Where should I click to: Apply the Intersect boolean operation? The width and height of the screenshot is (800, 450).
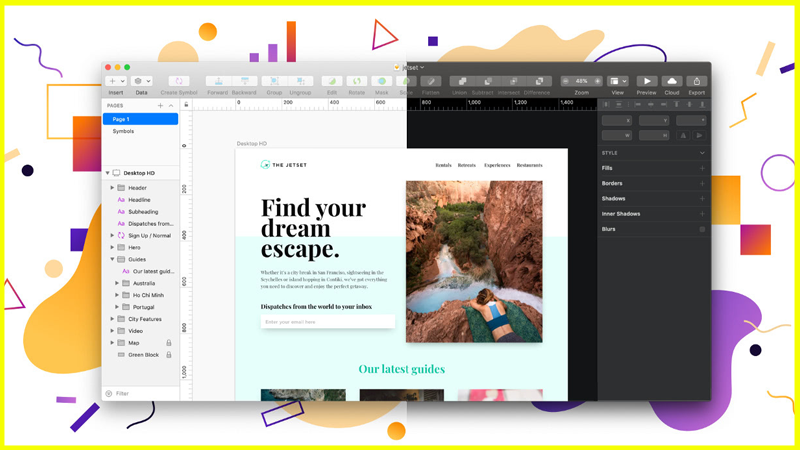click(513, 81)
